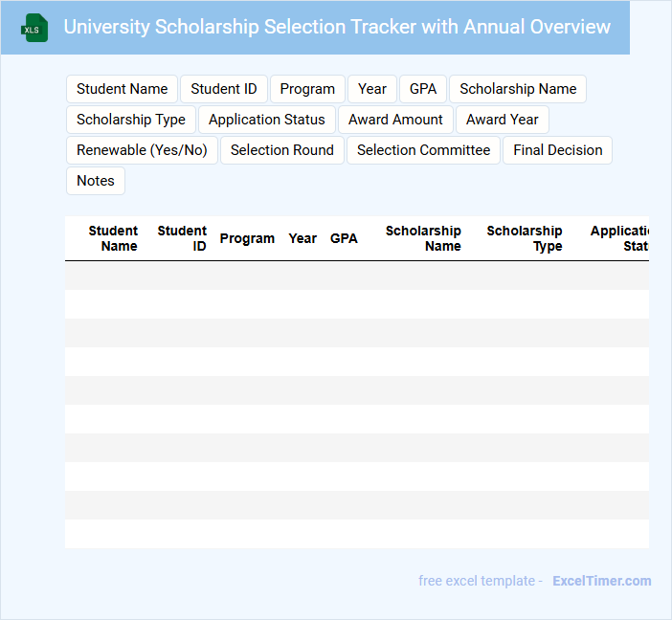The height and width of the screenshot is (620, 672).
Task: Click the Scholarship Type tag
Action: coord(131,120)
